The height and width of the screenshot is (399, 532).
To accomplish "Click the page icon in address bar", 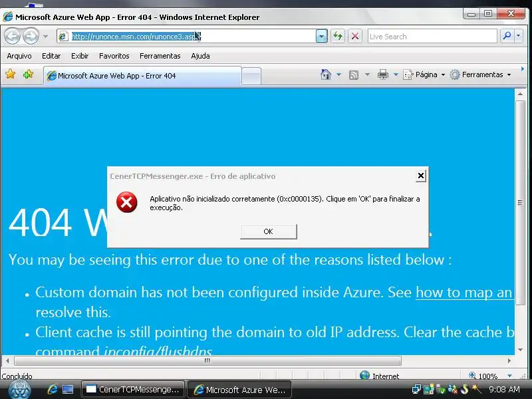I will 63,37.
